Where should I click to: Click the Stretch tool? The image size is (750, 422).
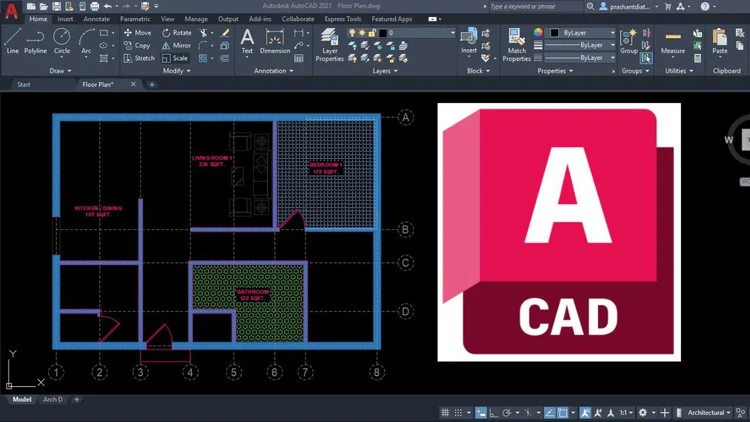pyautogui.click(x=139, y=58)
